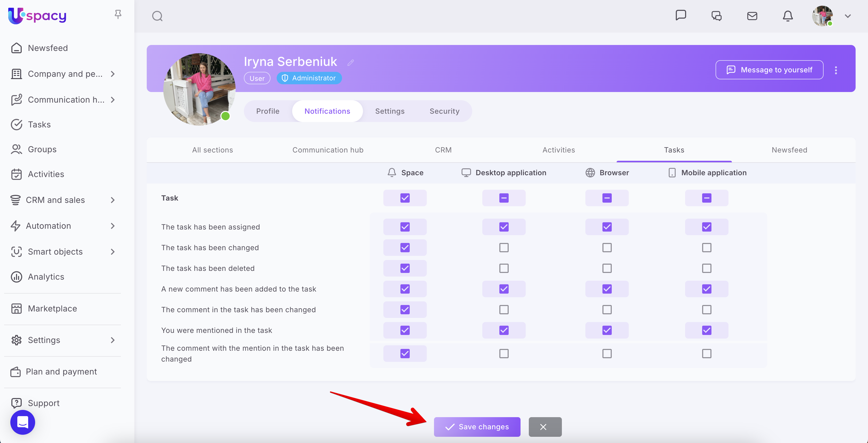Click the large profile photo

pos(199,89)
